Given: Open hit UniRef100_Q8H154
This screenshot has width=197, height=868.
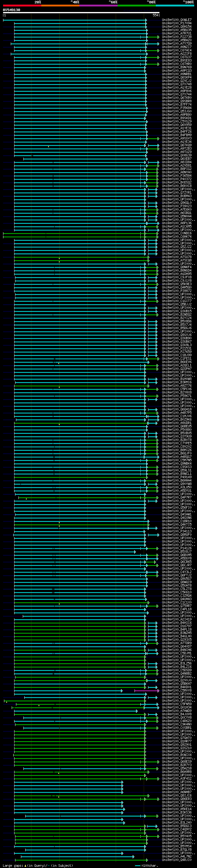Looking at the screenshot, I should click(177, 26).
